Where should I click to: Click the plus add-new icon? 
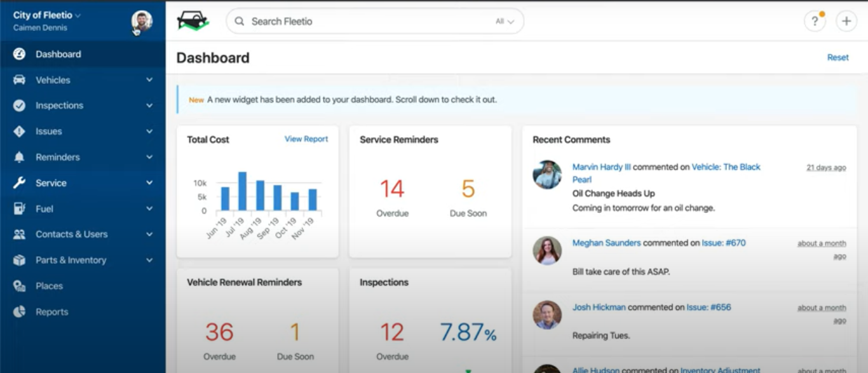pyautogui.click(x=846, y=21)
